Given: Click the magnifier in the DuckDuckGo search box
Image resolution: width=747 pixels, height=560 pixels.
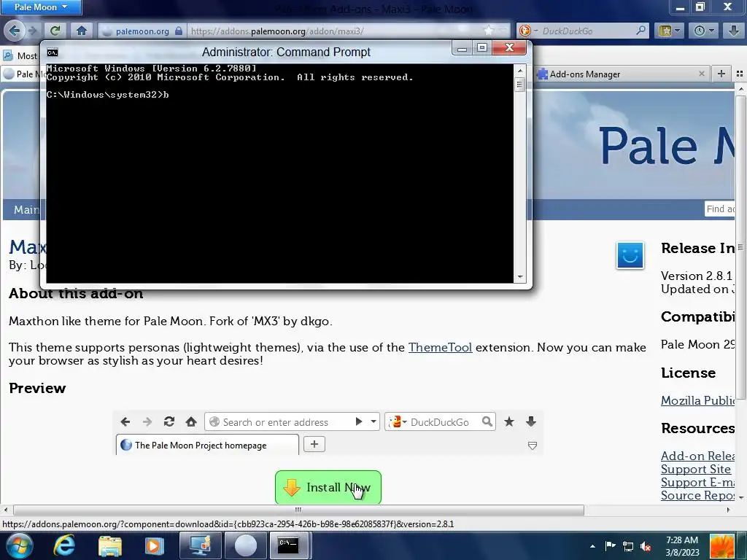Looking at the screenshot, I should point(641,31).
